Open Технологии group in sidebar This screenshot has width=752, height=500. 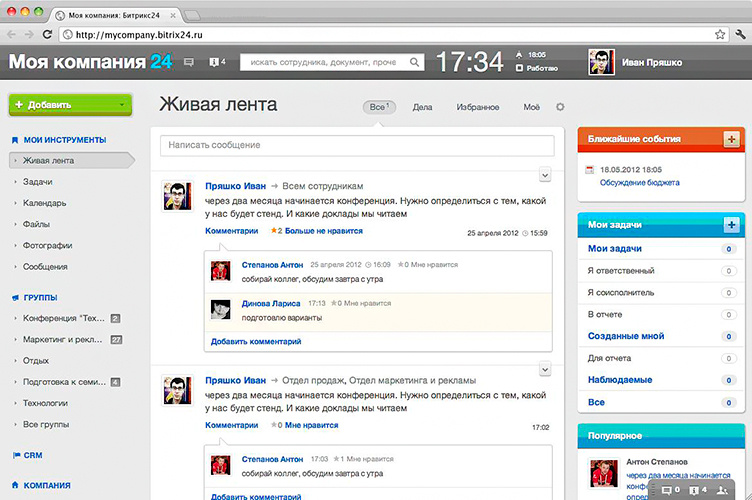click(x=46, y=403)
